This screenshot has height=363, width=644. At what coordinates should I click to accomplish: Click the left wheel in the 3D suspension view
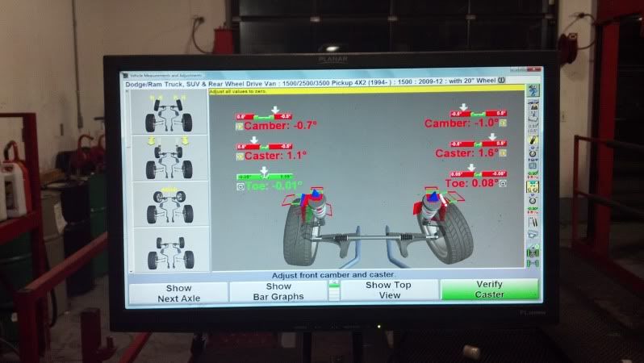pos(299,232)
